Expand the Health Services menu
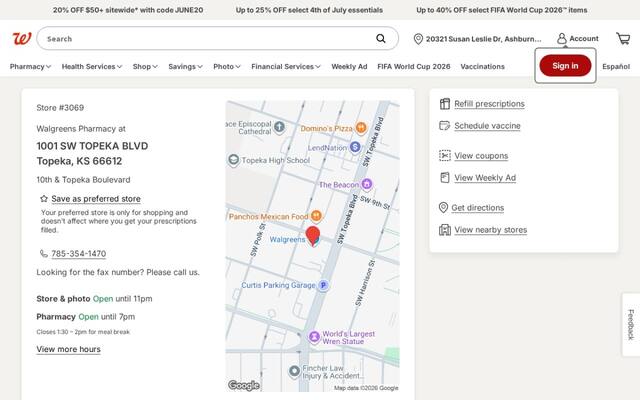The image size is (640, 400). pyautogui.click(x=92, y=67)
